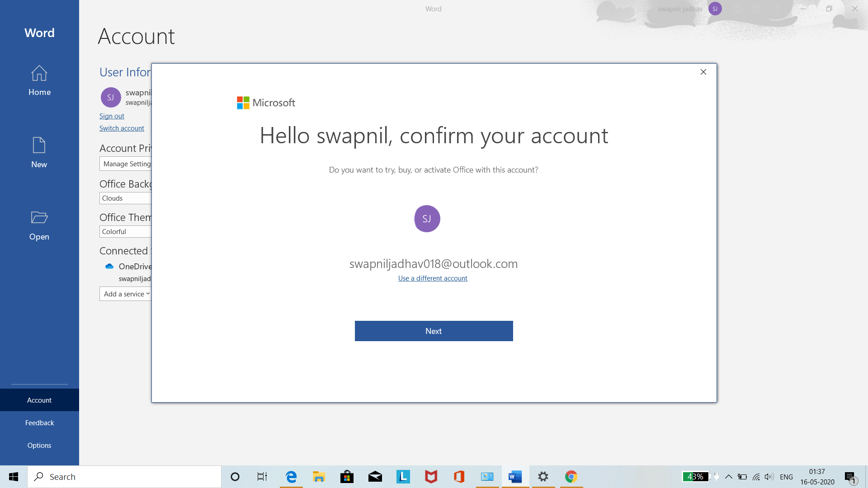Open the Office Theme Colorful dropdown
868x488 pixels.
point(126,231)
